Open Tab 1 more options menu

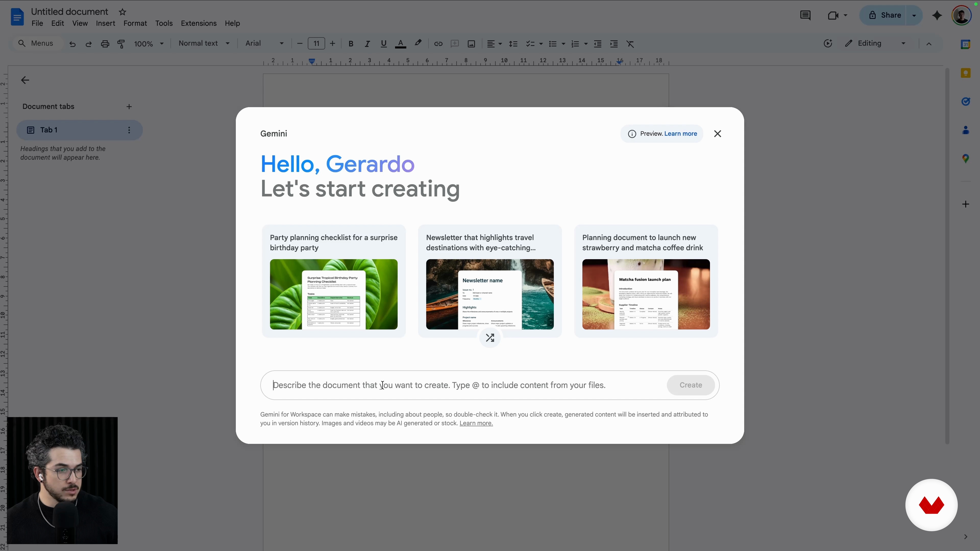(x=129, y=130)
